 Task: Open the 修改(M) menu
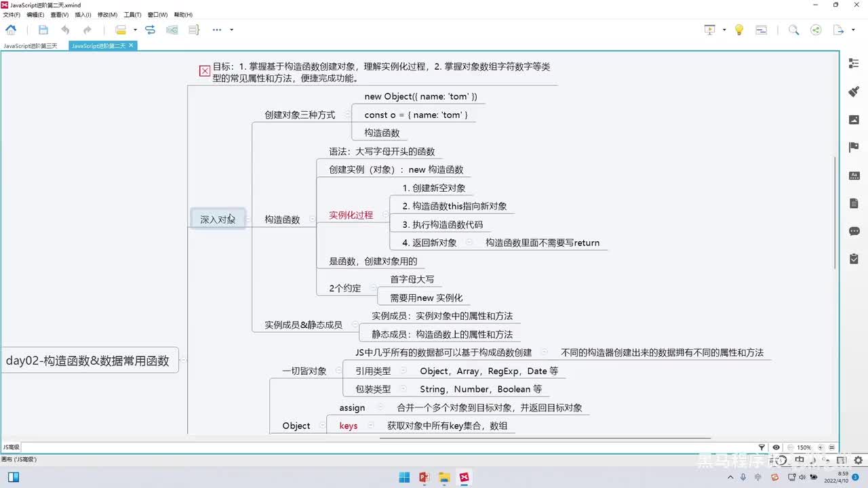coord(107,14)
